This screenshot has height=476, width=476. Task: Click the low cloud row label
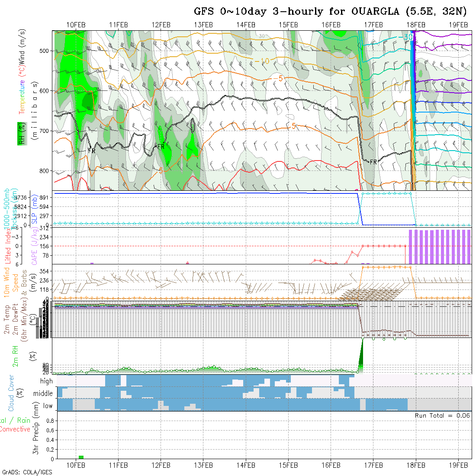(48, 406)
